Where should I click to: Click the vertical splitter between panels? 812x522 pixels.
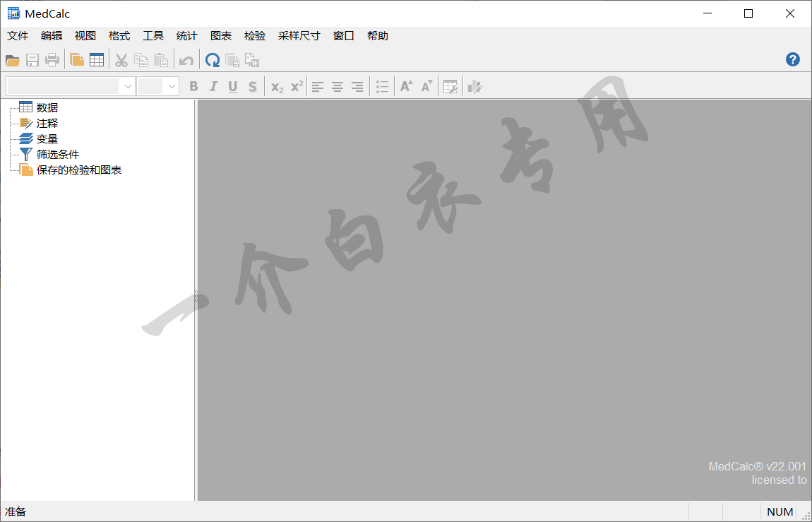tap(196, 297)
